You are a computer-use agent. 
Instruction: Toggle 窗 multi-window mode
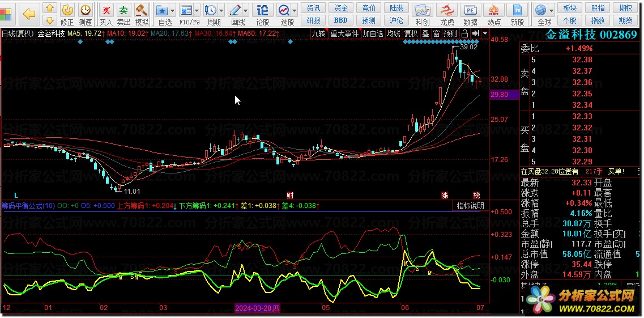436,33
